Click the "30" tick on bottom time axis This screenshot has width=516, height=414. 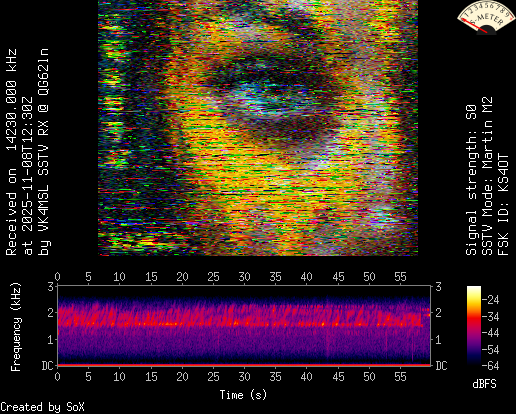pos(244,377)
